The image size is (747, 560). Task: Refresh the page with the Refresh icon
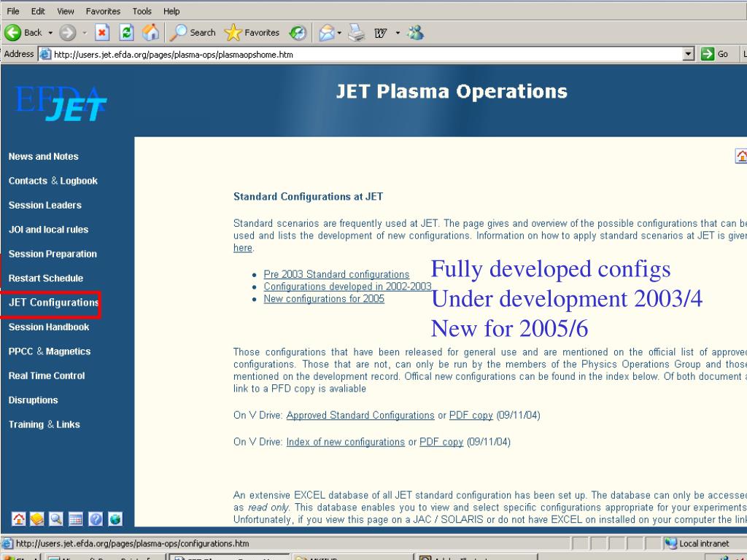click(126, 33)
